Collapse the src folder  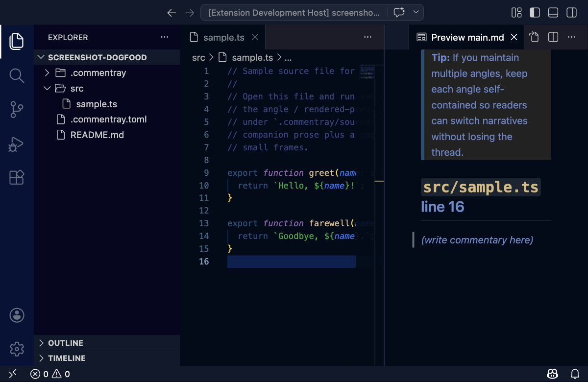tap(107, 89)
